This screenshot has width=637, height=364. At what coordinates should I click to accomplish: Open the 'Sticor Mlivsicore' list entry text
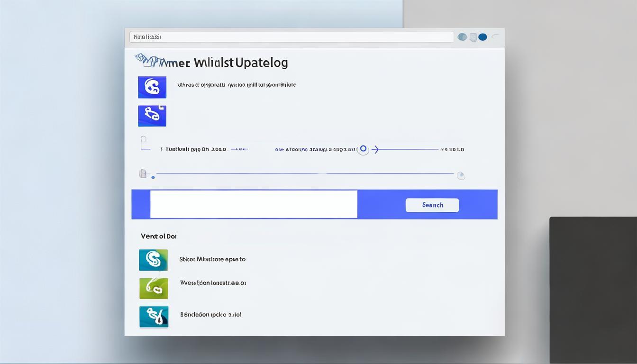[212, 259]
